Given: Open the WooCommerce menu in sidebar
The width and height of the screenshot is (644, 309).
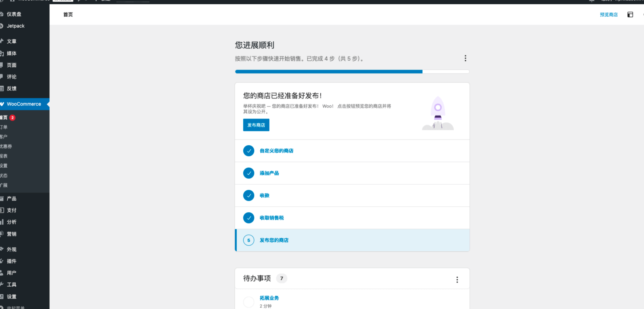Looking at the screenshot, I should pos(24,104).
